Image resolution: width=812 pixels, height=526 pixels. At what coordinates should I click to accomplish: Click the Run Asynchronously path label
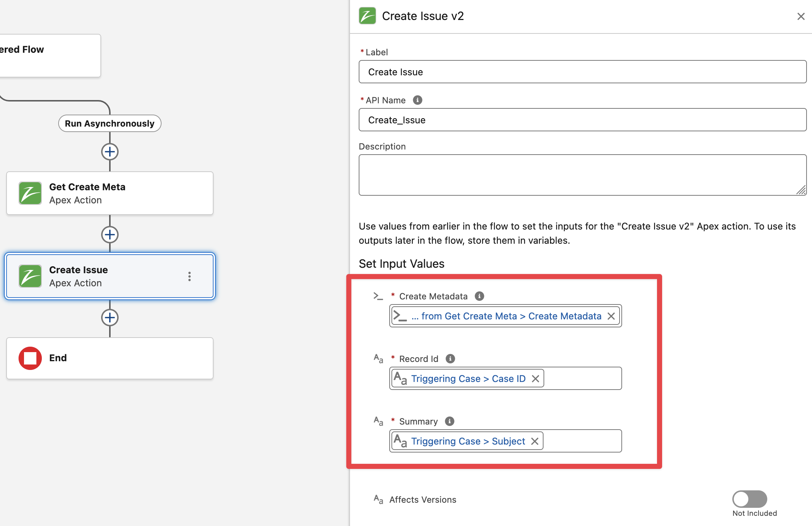110,124
